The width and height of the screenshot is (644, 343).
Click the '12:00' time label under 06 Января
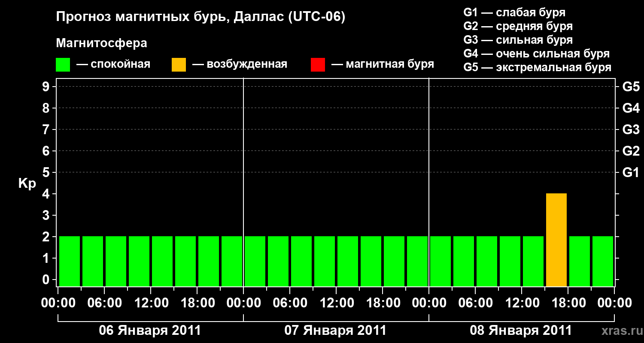tap(151, 303)
